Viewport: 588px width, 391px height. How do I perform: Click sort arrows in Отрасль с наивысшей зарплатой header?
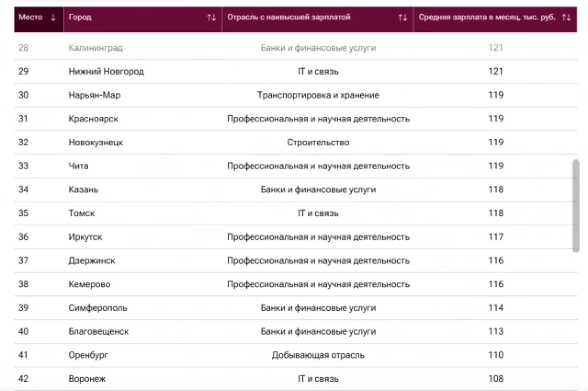pyautogui.click(x=403, y=17)
